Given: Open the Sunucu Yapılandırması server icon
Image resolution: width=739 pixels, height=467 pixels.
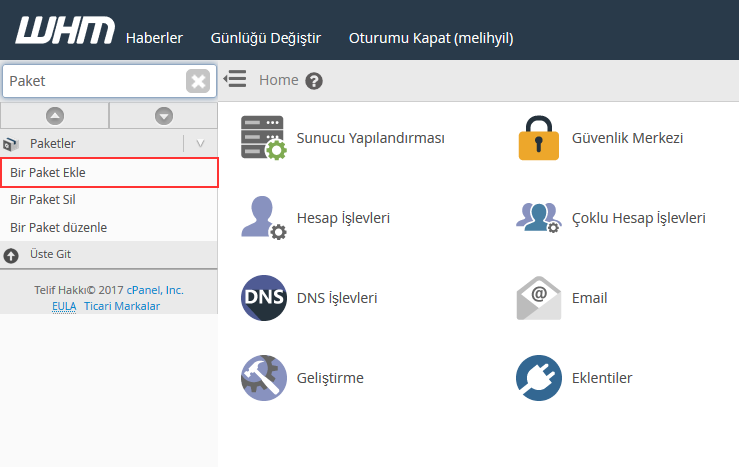Looking at the screenshot, I should point(263,138).
